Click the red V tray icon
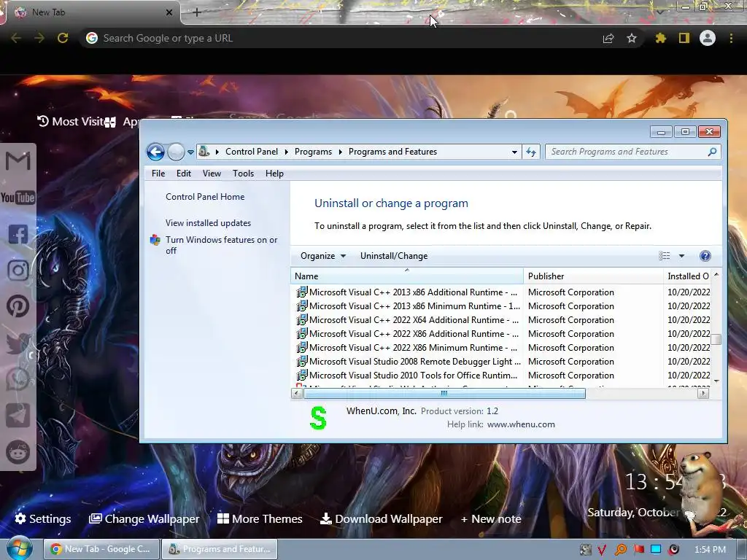This screenshot has height=560, width=747. coord(602,550)
